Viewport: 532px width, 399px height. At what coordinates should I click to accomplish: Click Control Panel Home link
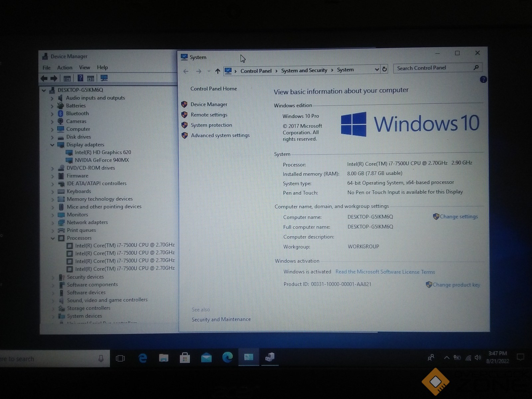click(214, 89)
